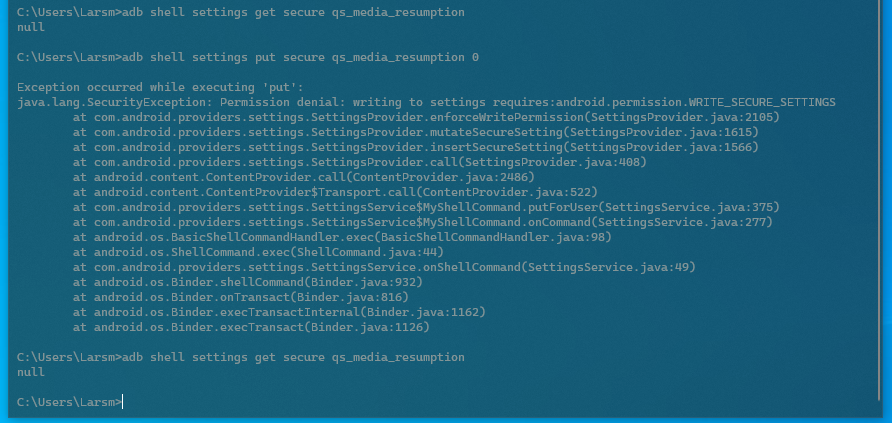Click the mutateSecureSetting stack trace line
892x423 pixels.
[416, 132]
